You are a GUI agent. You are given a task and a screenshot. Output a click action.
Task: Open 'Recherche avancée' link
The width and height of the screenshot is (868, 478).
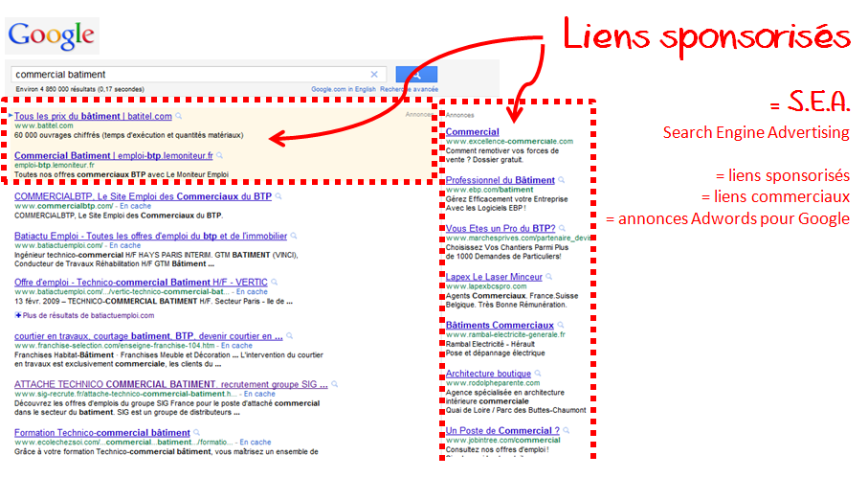(x=409, y=89)
